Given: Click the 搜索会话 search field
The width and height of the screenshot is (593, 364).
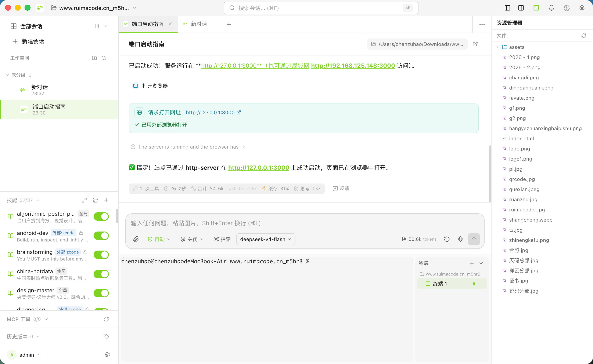Looking at the screenshot, I should pyautogui.click(x=321, y=8).
